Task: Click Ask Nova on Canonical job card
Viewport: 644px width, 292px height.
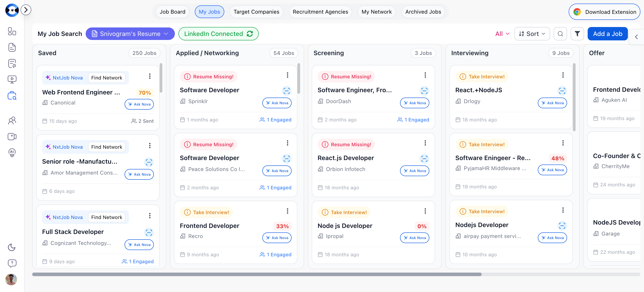Action: pyautogui.click(x=139, y=104)
